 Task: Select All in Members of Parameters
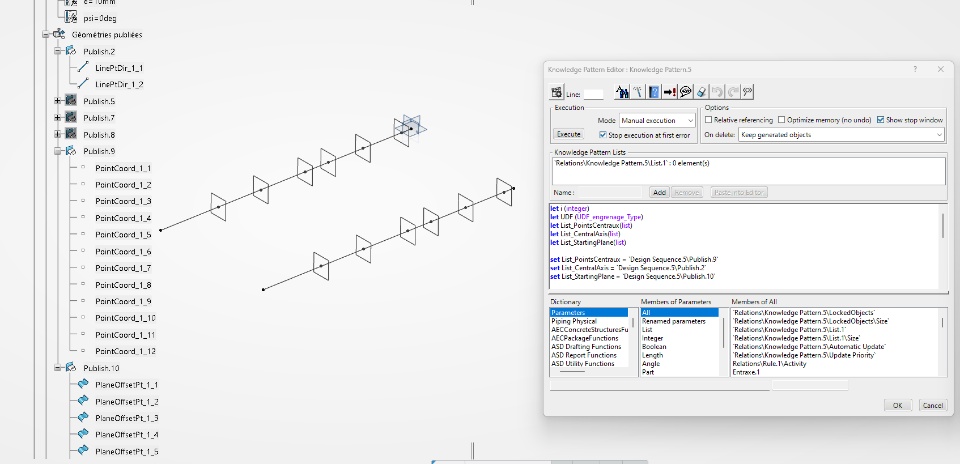click(679, 312)
